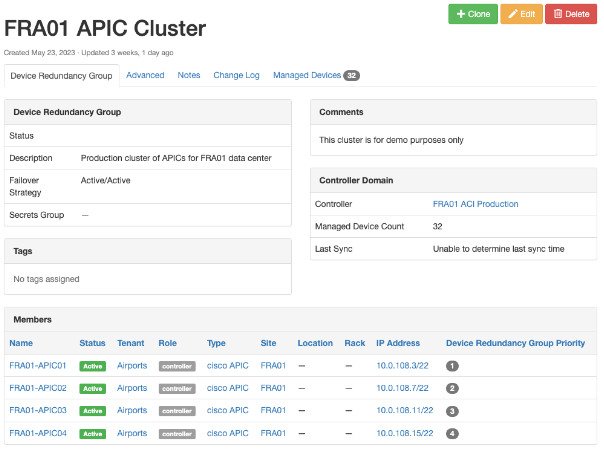604x452 pixels.
Task: Click the green Clone button
Action: 472,14
